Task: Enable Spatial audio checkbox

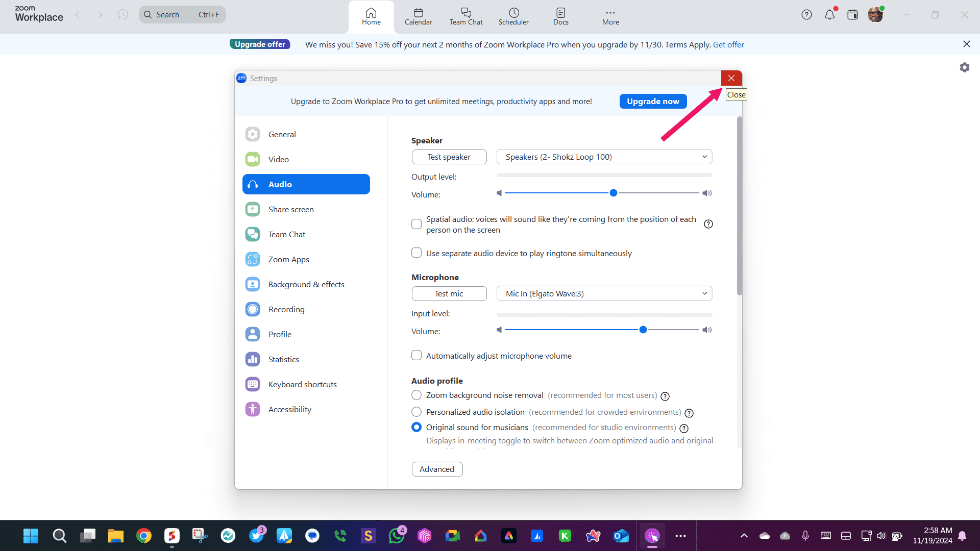Action: tap(416, 224)
